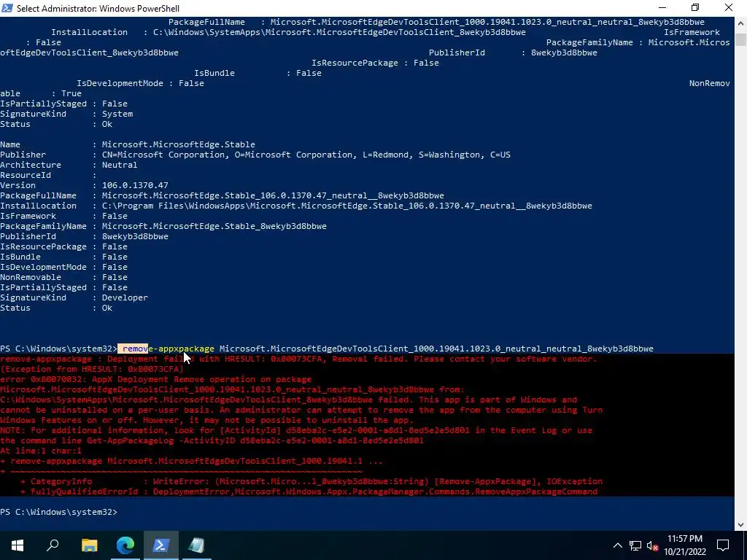The width and height of the screenshot is (747, 560).
Task: Click the scrollbar down arrow
Action: pos(741,525)
